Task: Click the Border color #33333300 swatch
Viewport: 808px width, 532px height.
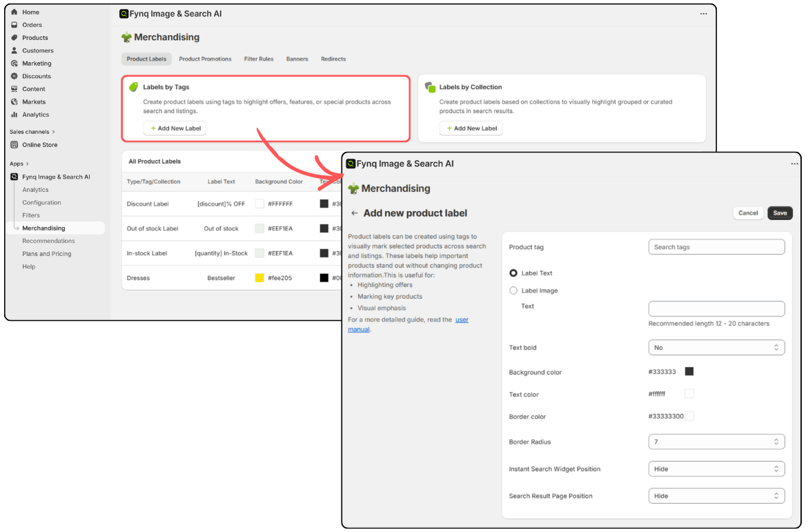Action: (689, 416)
